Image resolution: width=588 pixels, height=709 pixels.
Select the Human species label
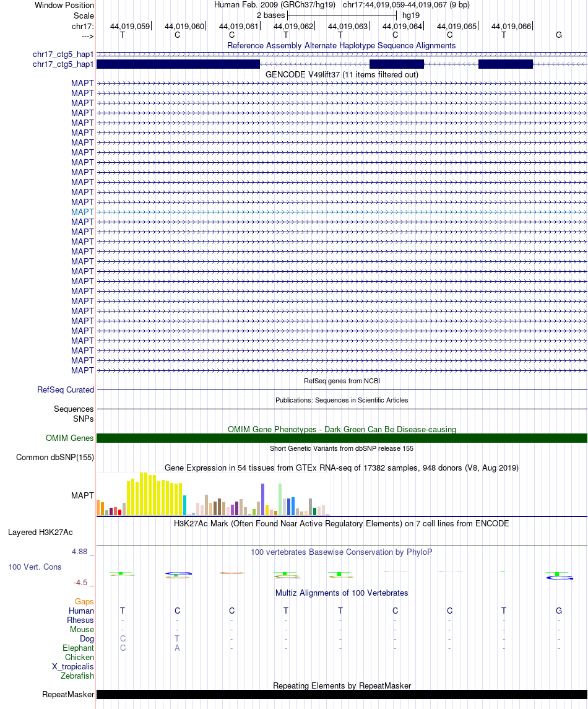[x=81, y=611]
